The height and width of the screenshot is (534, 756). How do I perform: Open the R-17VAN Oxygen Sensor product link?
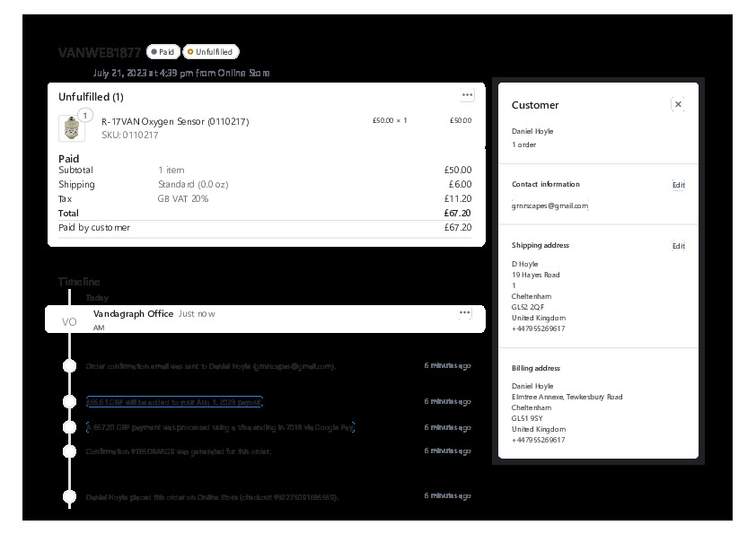pyautogui.click(x=175, y=121)
